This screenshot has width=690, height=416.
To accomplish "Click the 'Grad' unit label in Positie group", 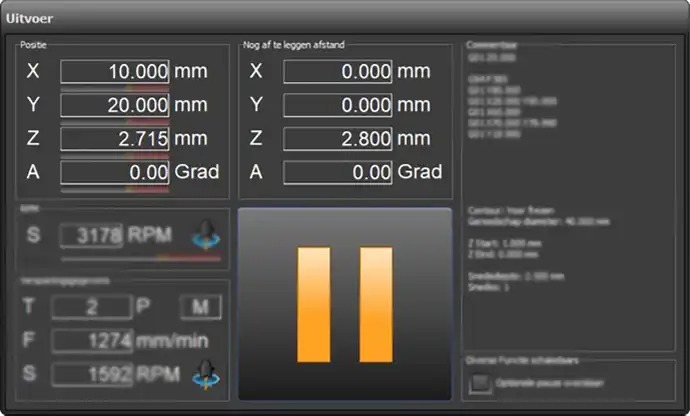I will (x=197, y=172).
